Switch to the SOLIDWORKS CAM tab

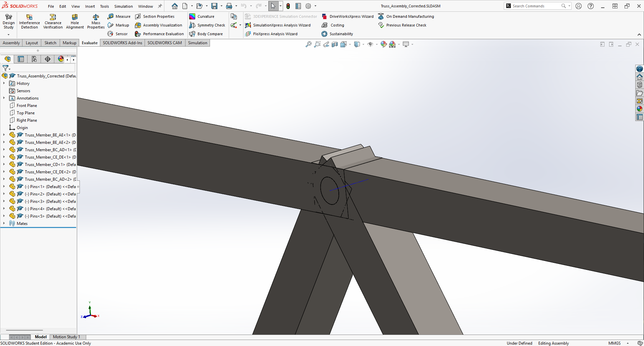pos(165,43)
